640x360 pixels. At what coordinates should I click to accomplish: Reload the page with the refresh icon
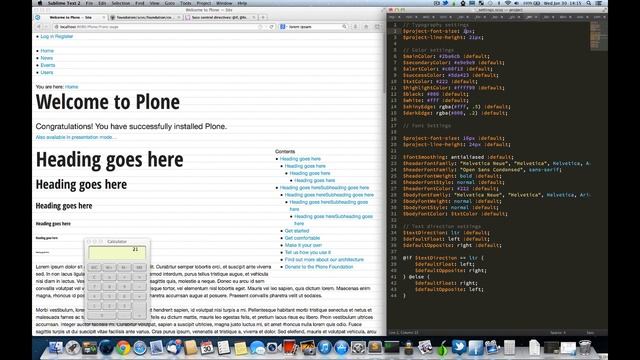tap(271, 27)
